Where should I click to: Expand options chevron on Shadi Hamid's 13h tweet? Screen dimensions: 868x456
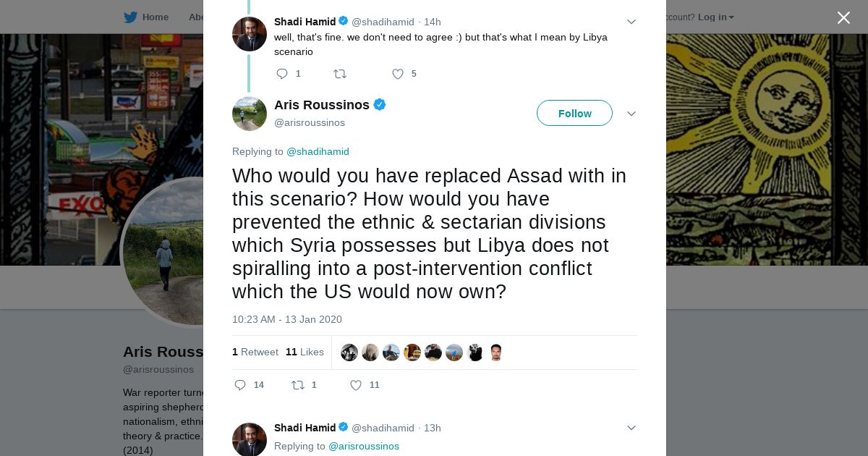coord(631,428)
